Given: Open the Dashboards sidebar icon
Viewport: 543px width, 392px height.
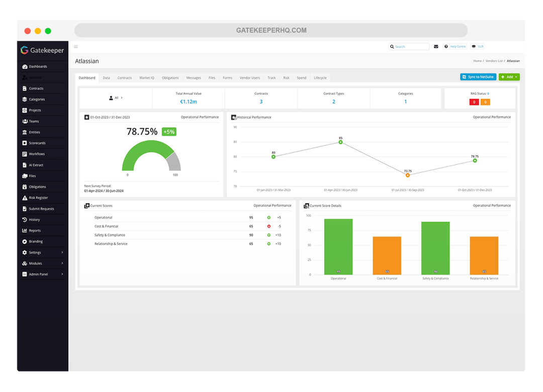Looking at the screenshot, I should tap(26, 66).
